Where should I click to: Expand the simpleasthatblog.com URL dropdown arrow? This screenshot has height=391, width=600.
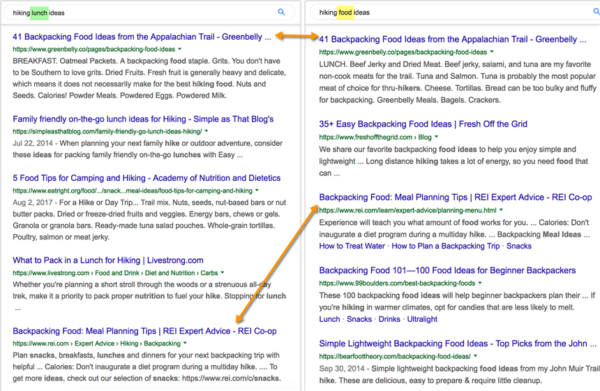206,131
